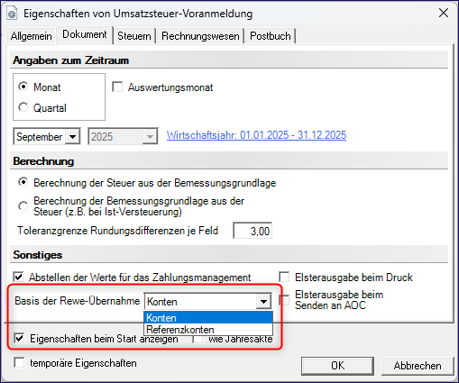Enable temporäre Eigenschaften checkbox

coord(19,363)
